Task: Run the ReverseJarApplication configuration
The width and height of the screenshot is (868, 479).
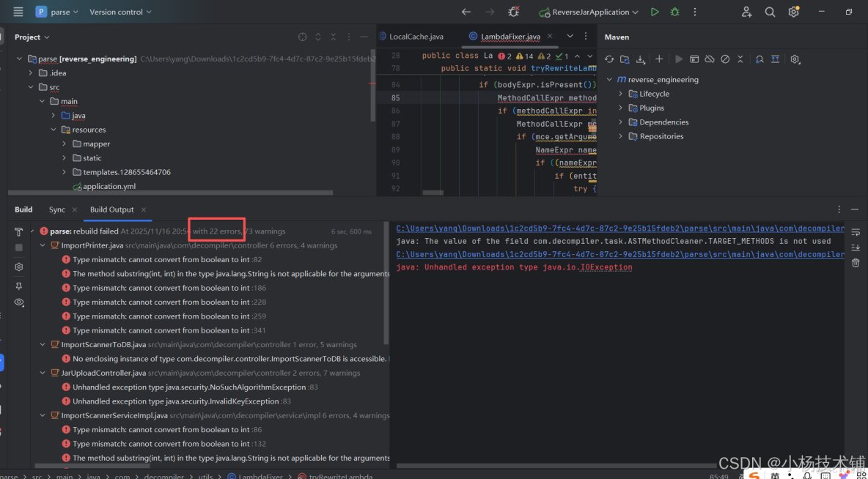Action: point(655,12)
